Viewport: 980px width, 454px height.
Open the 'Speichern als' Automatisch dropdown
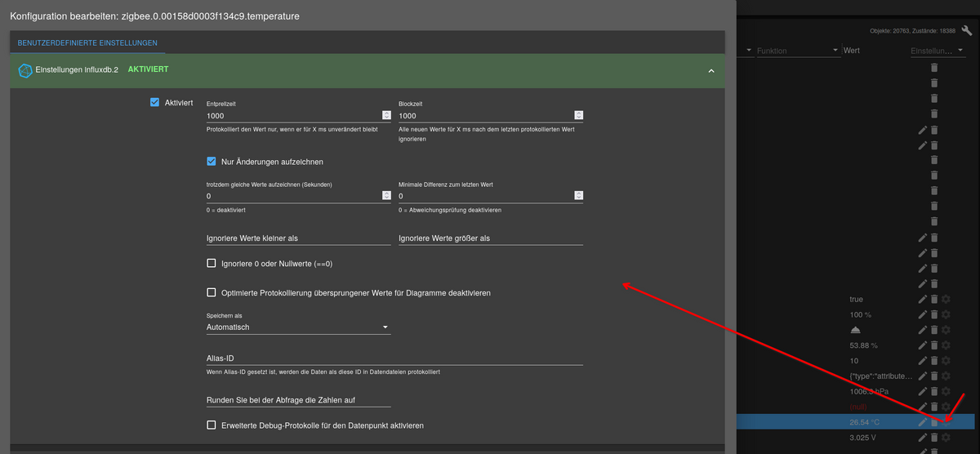(298, 327)
